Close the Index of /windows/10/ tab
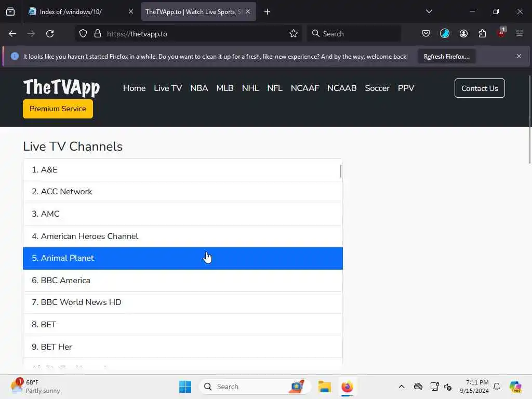 pyautogui.click(x=131, y=11)
